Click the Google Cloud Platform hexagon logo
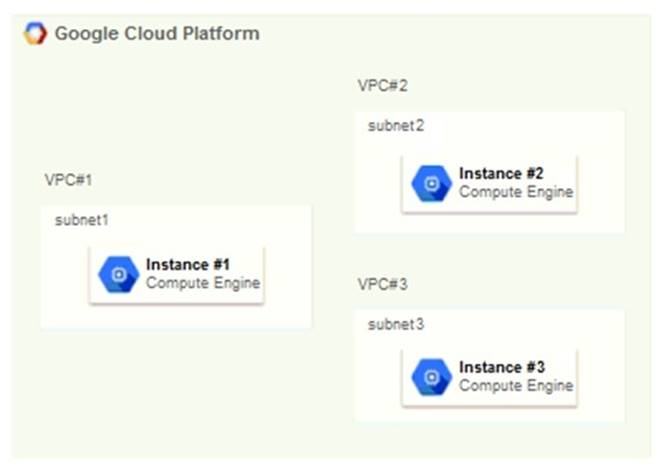This screenshot has width=666, height=472. (35, 33)
